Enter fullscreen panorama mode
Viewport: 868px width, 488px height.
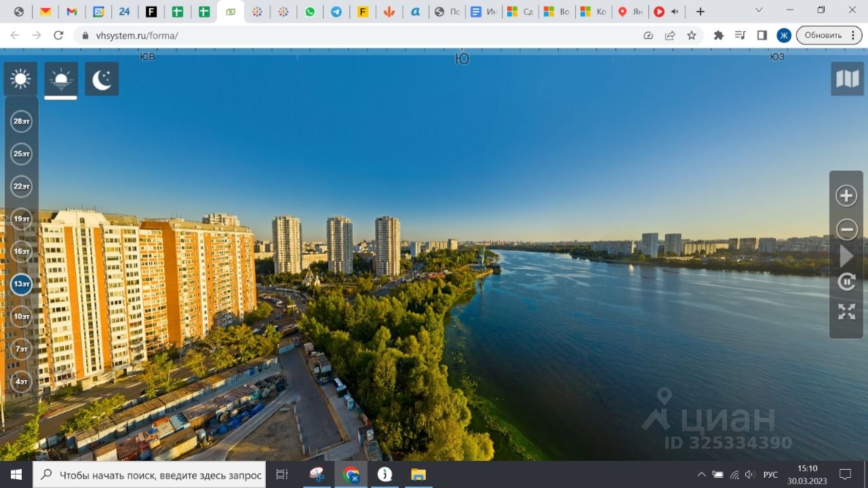(x=846, y=312)
